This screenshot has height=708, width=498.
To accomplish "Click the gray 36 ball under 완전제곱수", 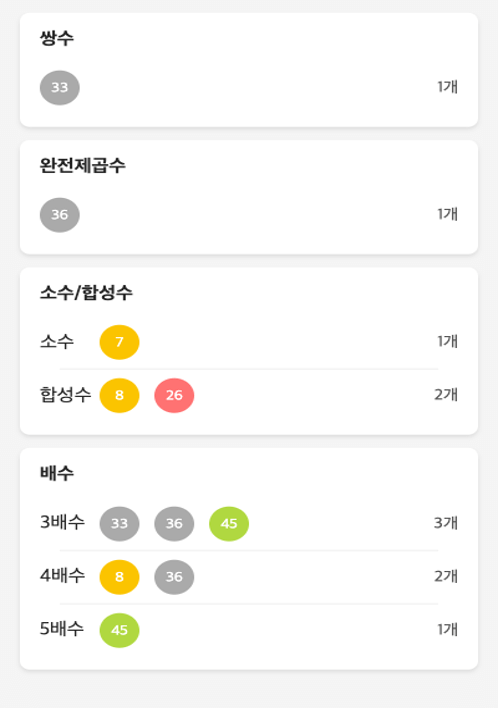I will (x=60, y=215).
